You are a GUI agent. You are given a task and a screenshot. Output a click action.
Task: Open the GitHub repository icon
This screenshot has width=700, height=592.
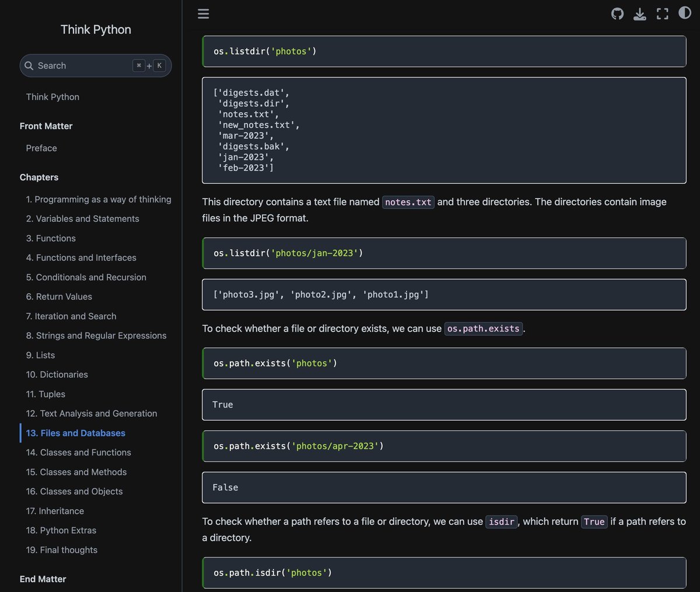(617, 13)
